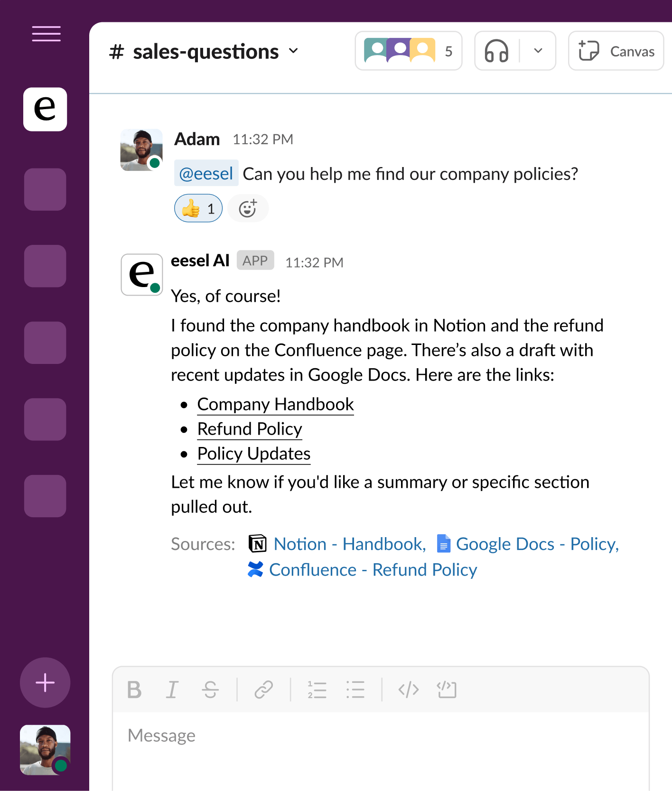Toggle italic formatting
672x791 pixels.
(x=172, y=689)
